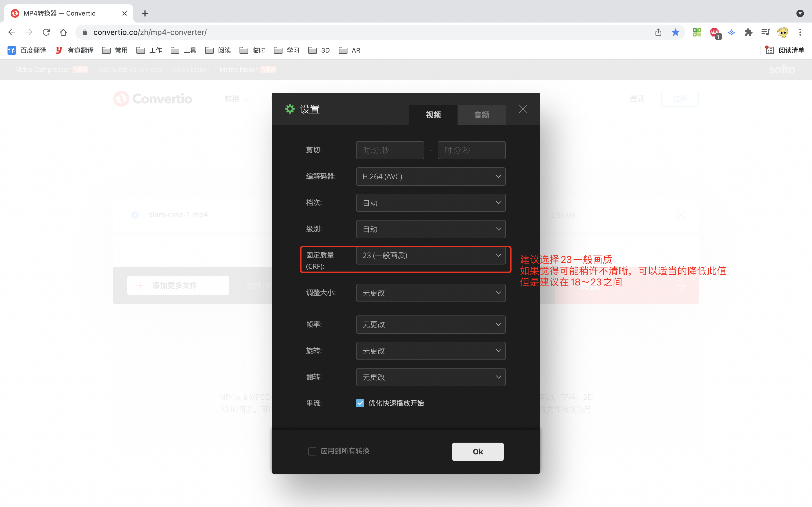The width and height of the screenshot is (812, 507).
Task: Close the settings dialog with X
Action: (523, 109)
